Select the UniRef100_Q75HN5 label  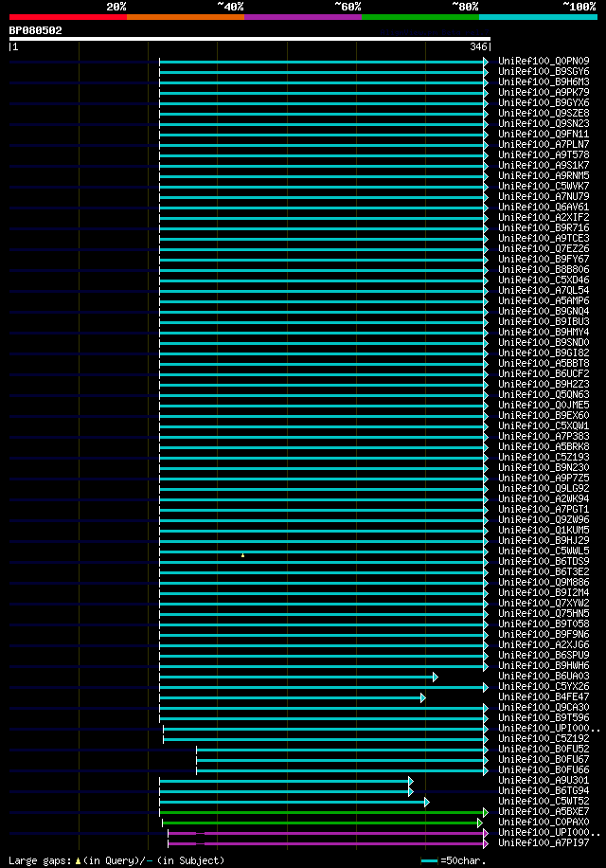[544, 614]
